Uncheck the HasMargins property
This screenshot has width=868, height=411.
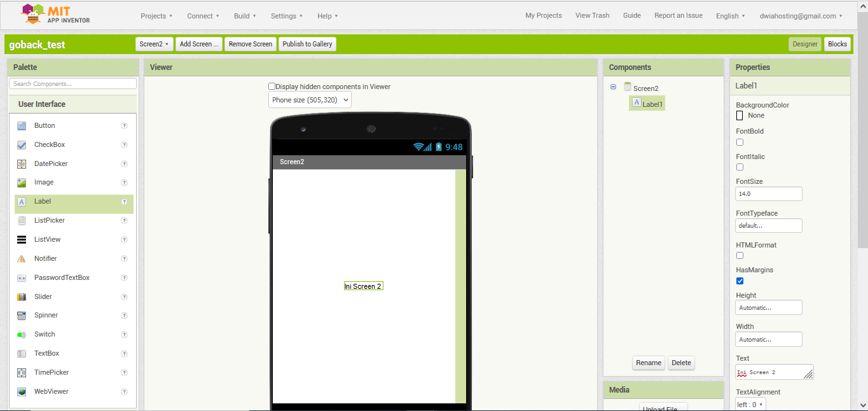point(740,281)
